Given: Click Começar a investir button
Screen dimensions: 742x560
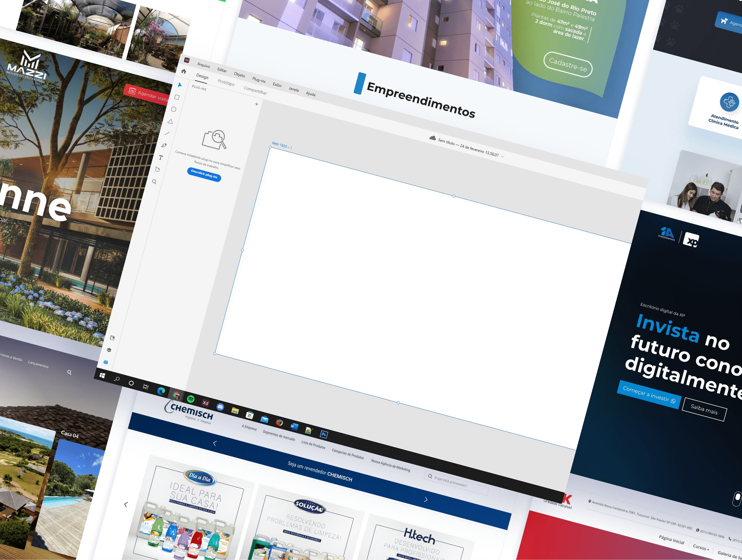Looking at the screenshot, I should [649, 395].
